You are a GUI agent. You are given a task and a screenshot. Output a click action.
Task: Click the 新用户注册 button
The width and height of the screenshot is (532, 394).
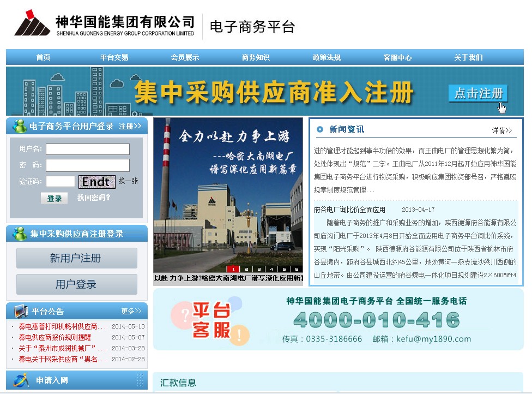click(x=77, y=258)
